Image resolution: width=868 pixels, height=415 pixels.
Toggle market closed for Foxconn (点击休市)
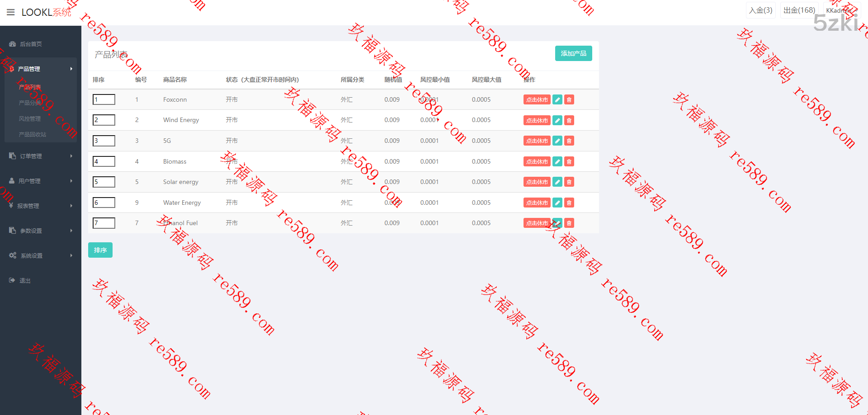coord(537,100)
